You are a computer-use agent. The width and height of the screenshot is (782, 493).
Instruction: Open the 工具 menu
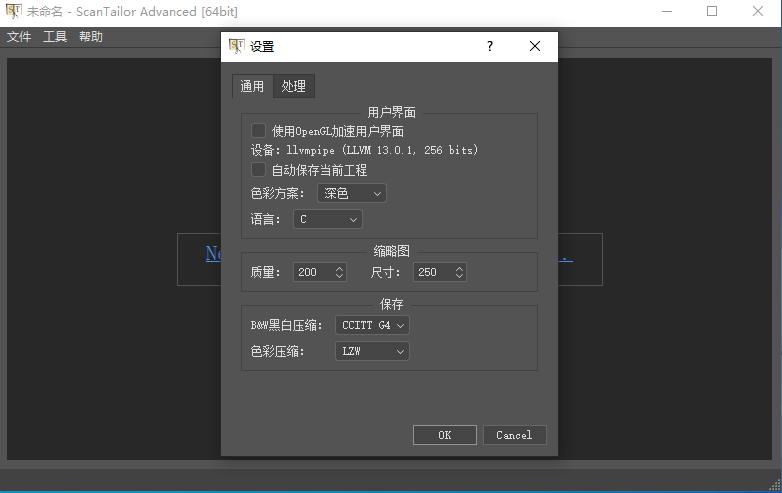tap(55, 36)
